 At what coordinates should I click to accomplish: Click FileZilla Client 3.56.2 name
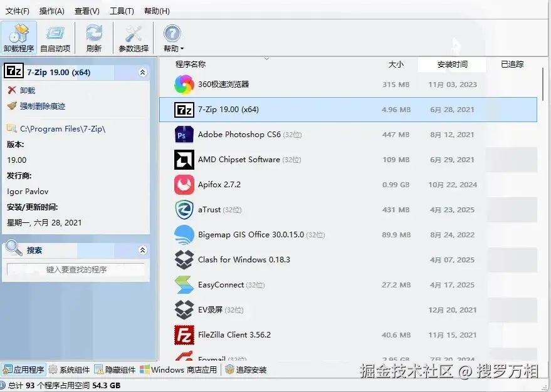pos(234,335)
